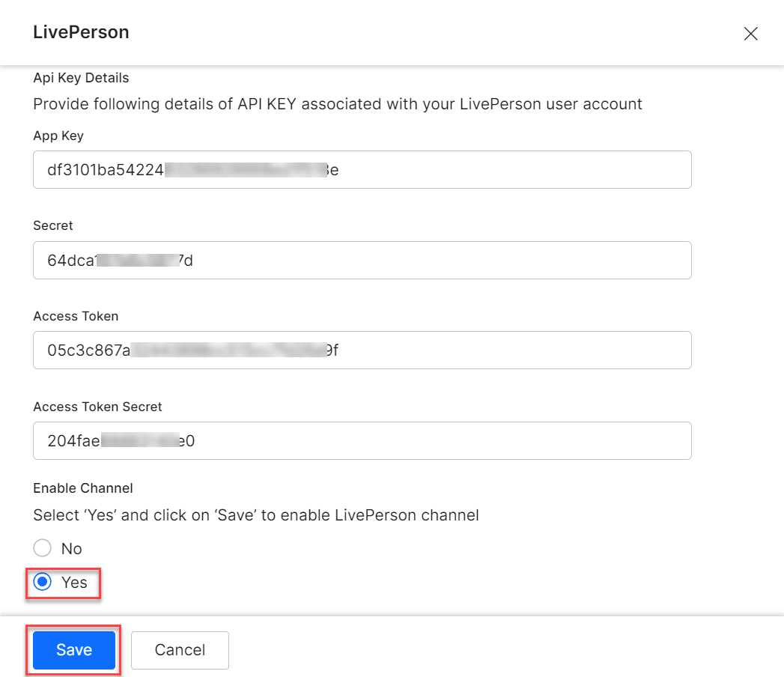784x677 pixels.
Task: Click the Api Key Details heading
Action: (x=81, y=78)
